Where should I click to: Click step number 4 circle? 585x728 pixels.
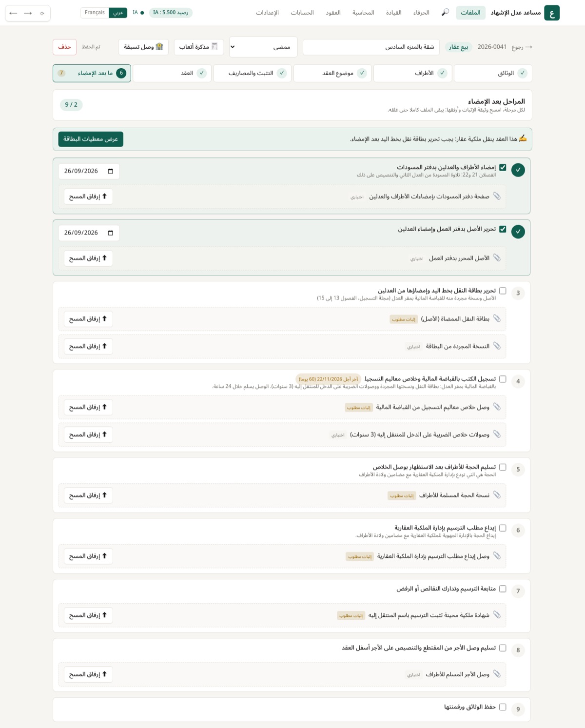pos(518,381)
